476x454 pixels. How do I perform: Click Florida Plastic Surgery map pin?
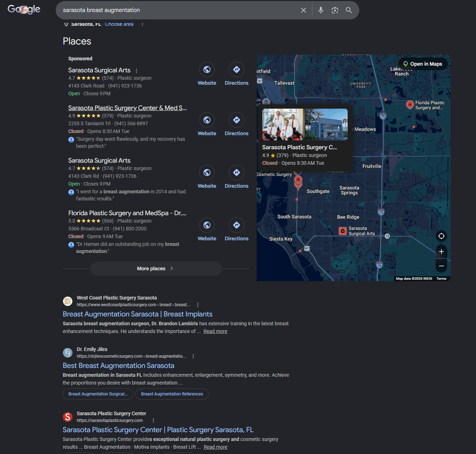(410, 105)
